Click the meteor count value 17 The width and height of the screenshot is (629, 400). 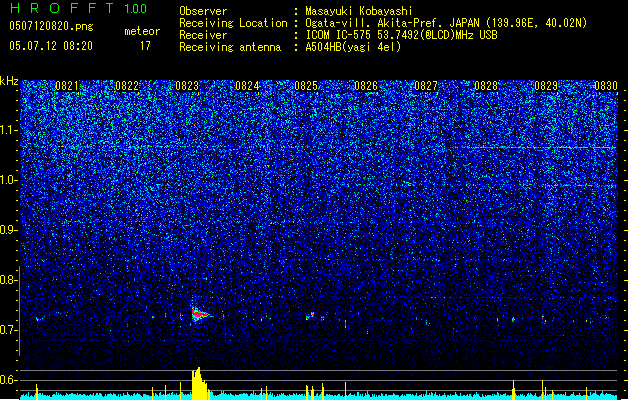pyautogui.click(x=145, y=46)
